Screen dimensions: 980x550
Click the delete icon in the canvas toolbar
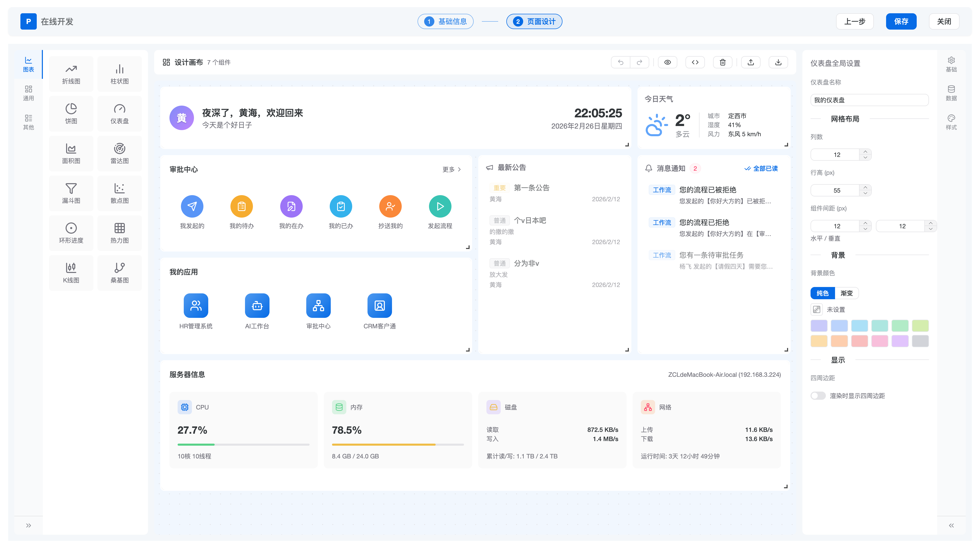[723, 62]
